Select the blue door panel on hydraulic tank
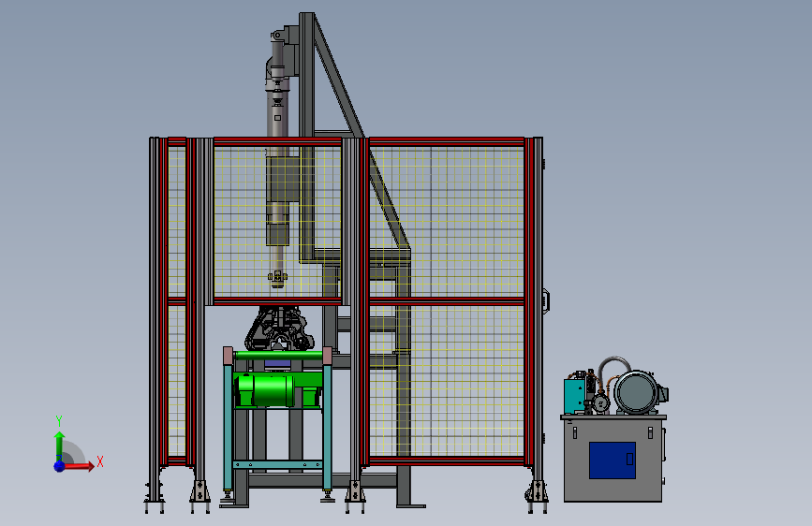Image resolution: width=812 pixels, height=526 pixels. click(613, 460)
